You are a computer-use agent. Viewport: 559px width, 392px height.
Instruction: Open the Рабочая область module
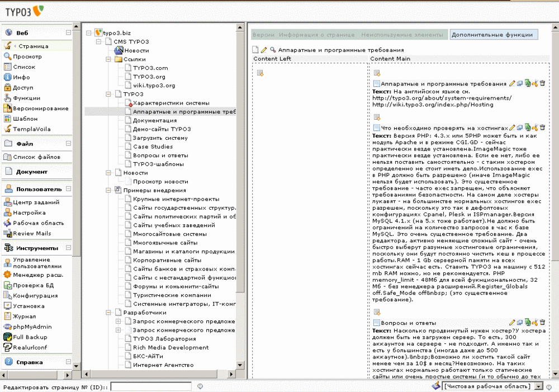tap(38, 223)
